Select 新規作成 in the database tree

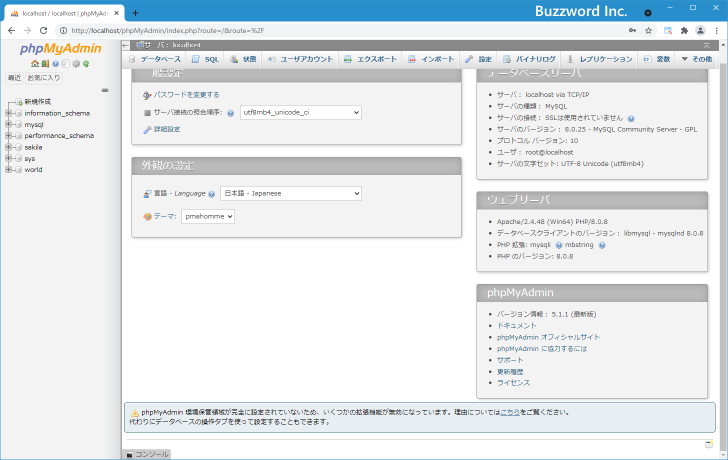[x=38, y=102]
